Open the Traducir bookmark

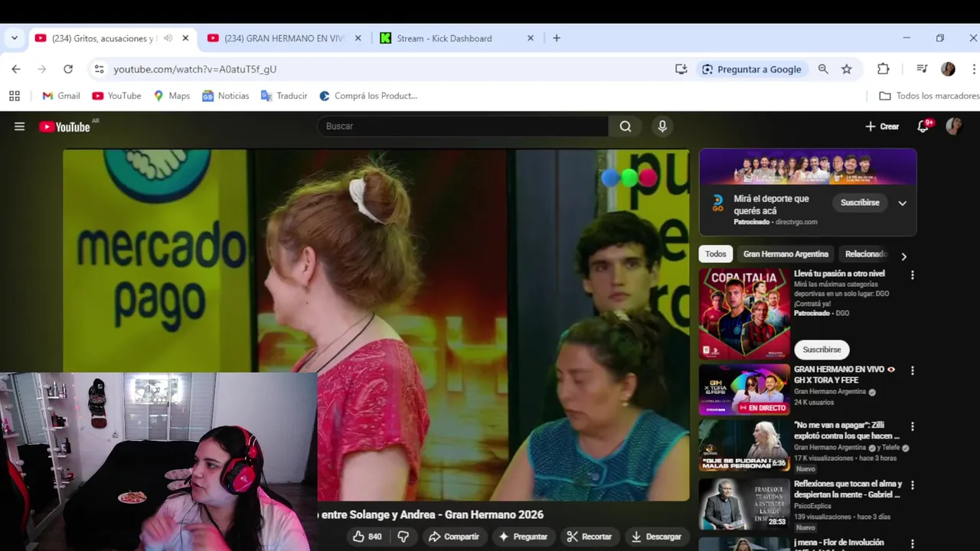(x=284, y=96)
